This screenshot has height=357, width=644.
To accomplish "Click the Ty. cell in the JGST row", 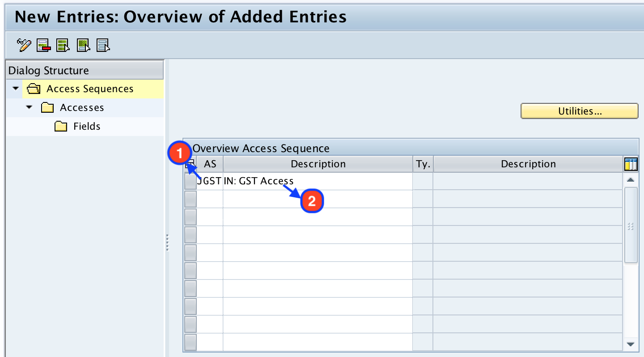I will pyautogui.click(x=423, y=181).
